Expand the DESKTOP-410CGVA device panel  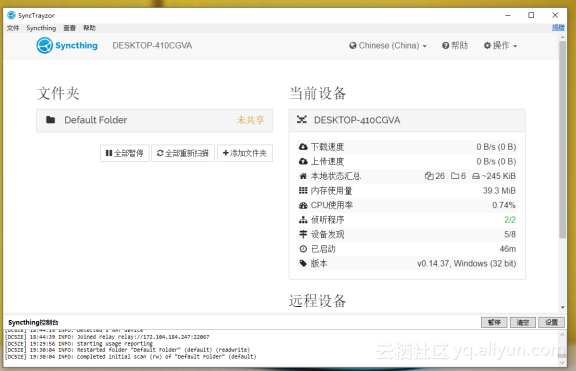407,120
